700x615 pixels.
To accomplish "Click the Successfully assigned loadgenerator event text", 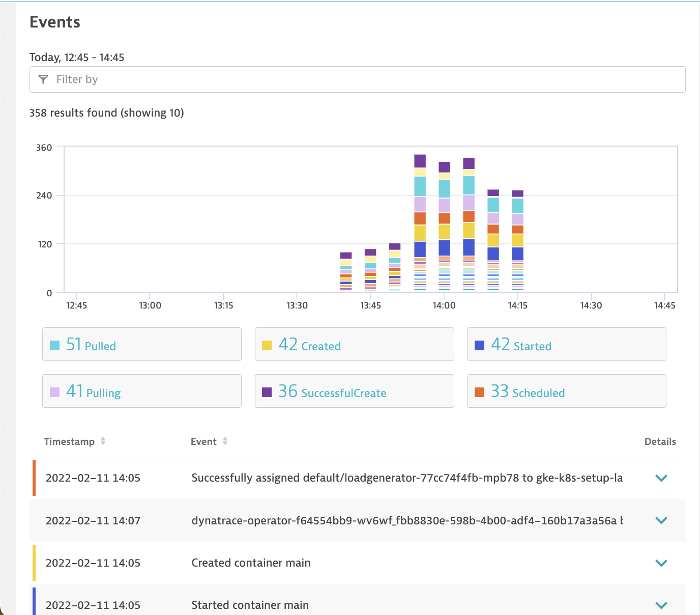I will point(407,478).
